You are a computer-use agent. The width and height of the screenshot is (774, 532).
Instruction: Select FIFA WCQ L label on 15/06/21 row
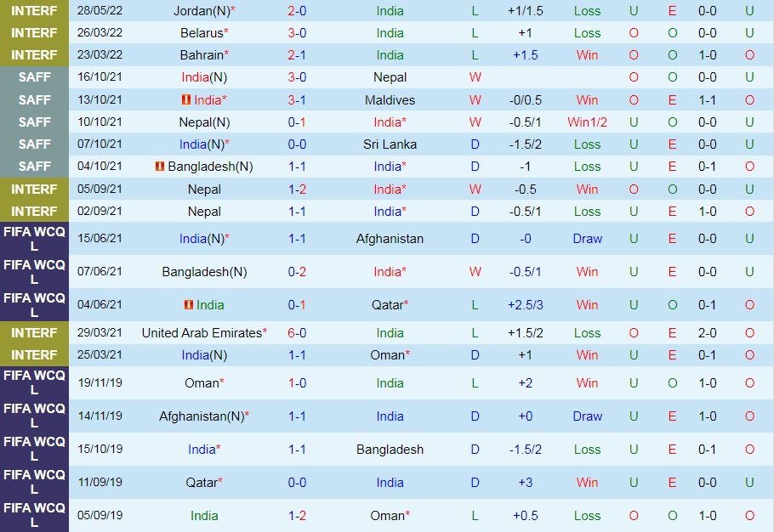tap(34, 239)
